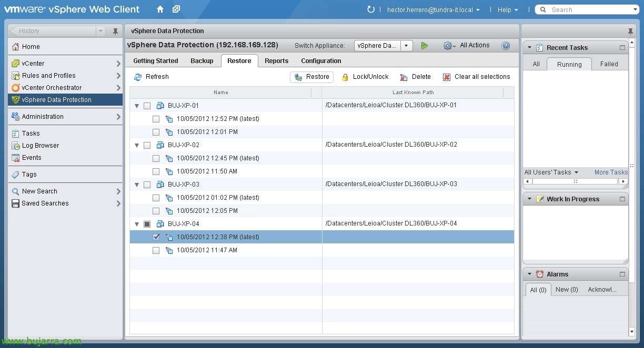Viewport: 644px width, 348px height.
Task: Click the green play connect icon
Action: pyautogui.click(x=425, y=46)
